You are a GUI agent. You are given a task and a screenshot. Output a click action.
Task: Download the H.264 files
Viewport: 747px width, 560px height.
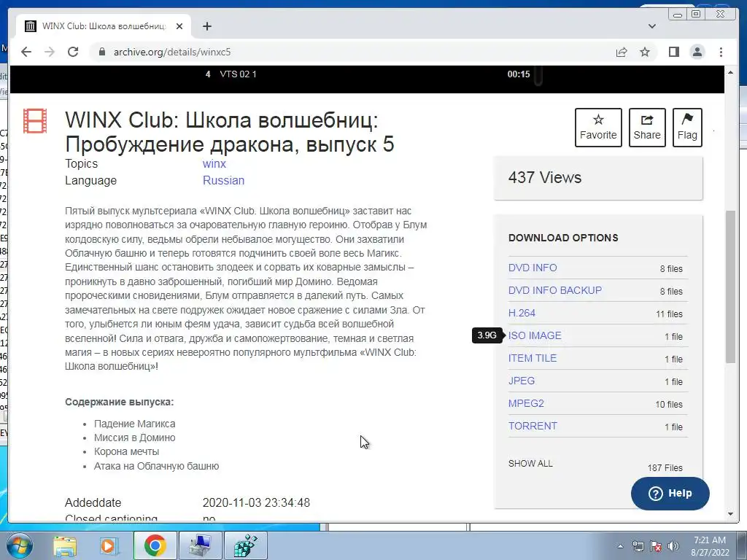click(x=522, y=313)
